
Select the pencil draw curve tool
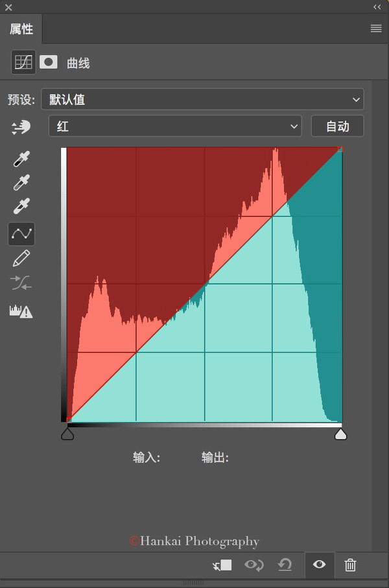21,259
